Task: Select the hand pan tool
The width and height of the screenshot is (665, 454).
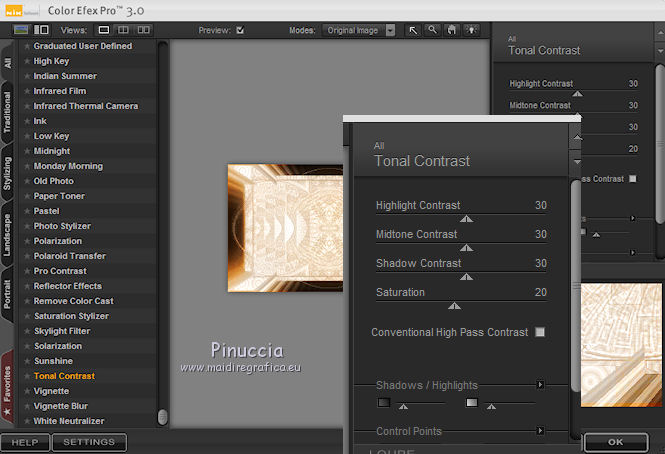Action: coord(452,30)
